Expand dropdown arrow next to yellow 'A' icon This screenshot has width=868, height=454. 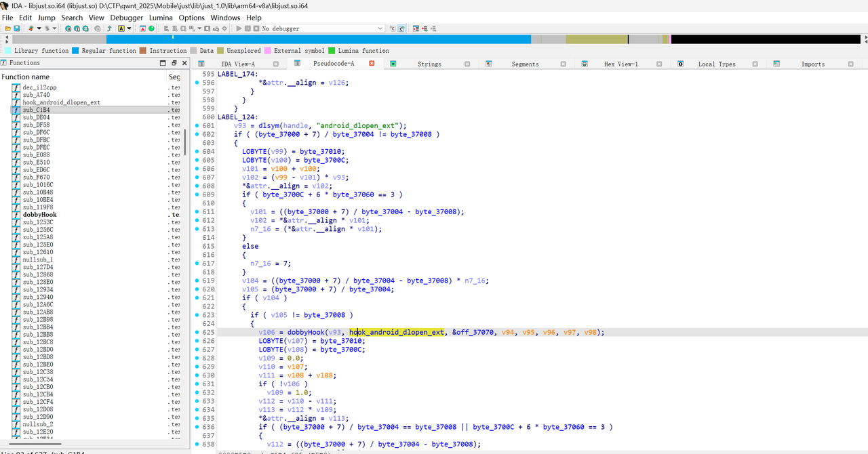pyautogui.click(x=129, y=28)
